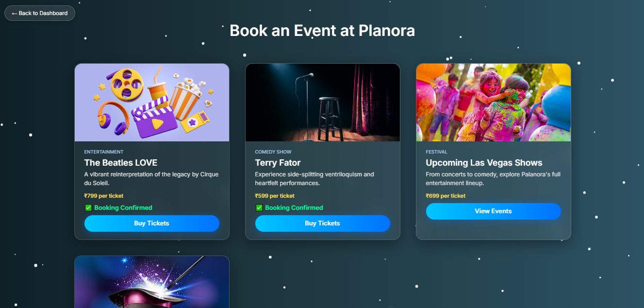Click the ENTERTAINMENT category label

[104, 152]
